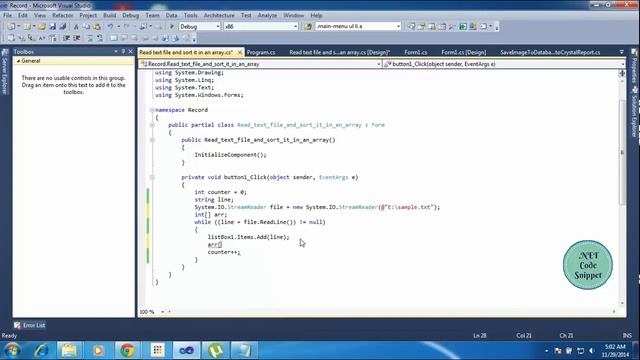Close the Toolbox panel
The width and height of the screenshot is (640, 360).
(131, 51)
